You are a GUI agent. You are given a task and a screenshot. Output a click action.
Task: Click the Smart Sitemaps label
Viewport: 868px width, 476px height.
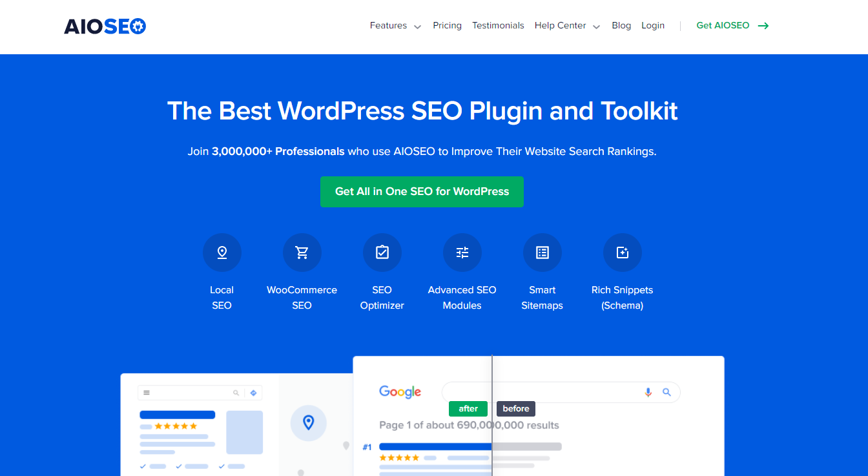click(x=542, y=298)
